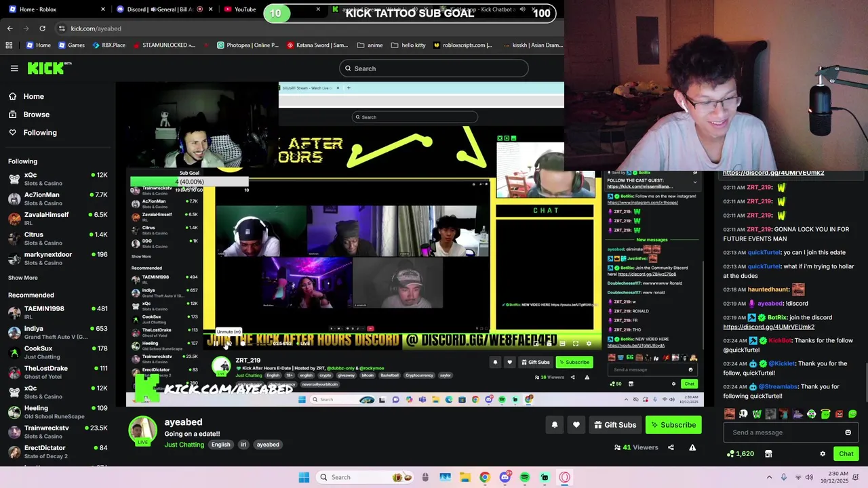Open Google Chrome from the taskbar
Image resolution: width=868 pixels, height=488 pixels.
point(484,477)
